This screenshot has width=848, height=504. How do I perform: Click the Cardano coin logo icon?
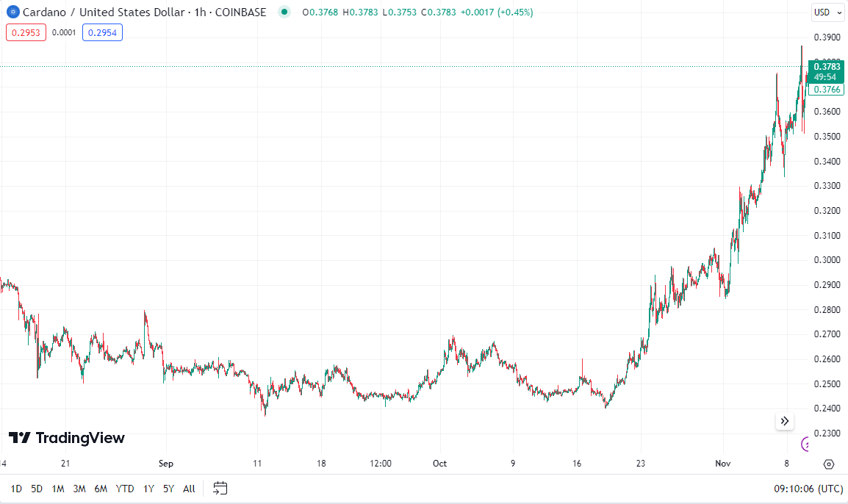click(12, 12)
